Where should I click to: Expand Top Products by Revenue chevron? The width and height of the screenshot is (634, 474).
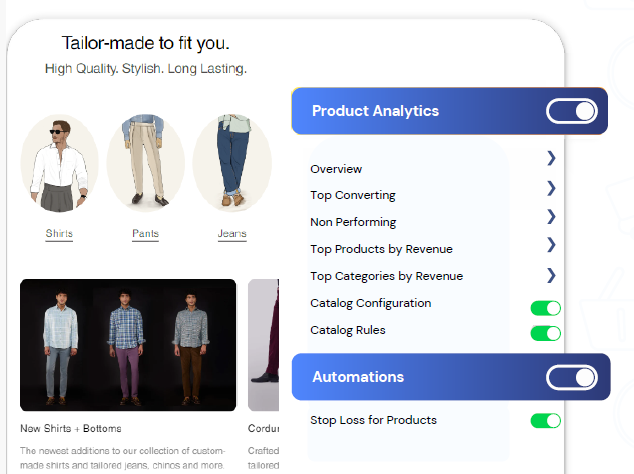point(551,245)
